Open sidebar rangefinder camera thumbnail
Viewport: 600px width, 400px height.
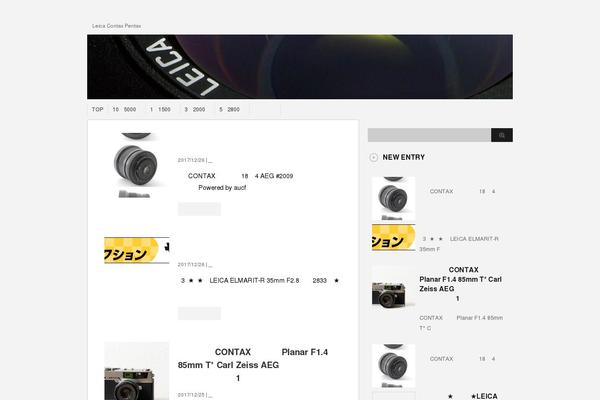[393, 288]
